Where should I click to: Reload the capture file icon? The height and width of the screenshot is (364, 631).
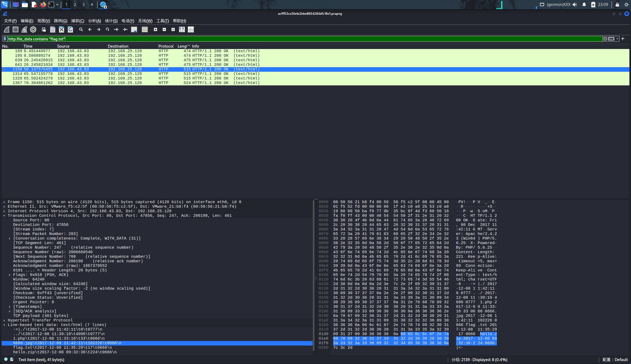click(x=70, y=29)
